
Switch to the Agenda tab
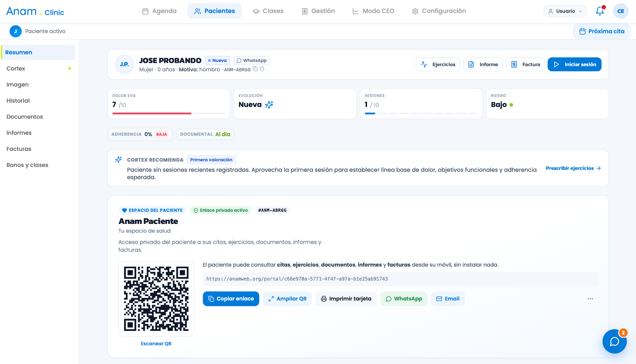tap(159, 11)
